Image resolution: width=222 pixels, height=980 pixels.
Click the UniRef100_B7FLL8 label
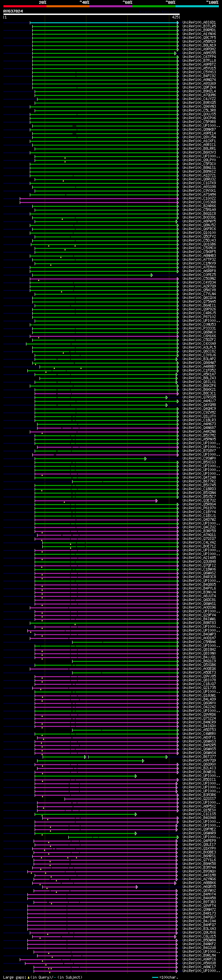pos(199,61)
